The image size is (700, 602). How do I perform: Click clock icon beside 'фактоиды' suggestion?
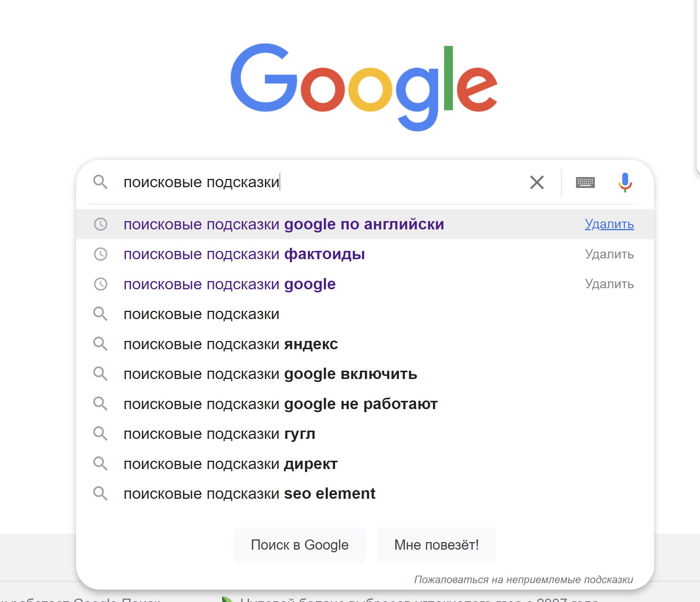100,254
